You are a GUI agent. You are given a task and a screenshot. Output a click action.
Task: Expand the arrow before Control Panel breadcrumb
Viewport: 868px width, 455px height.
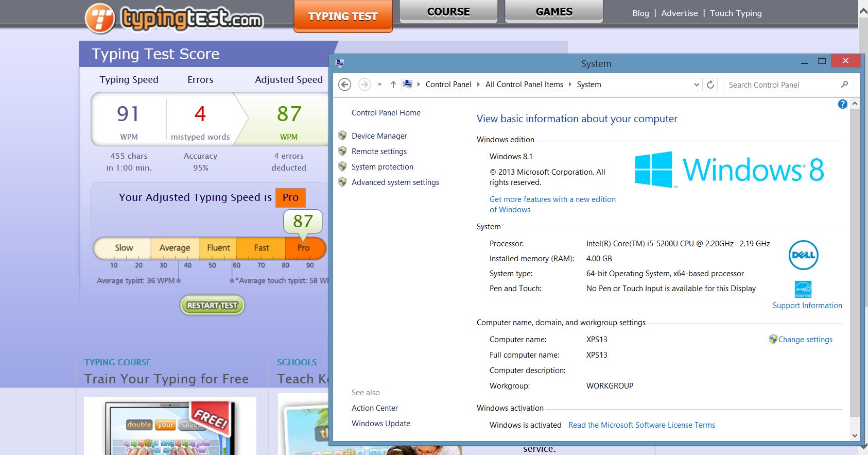click(x=419, y=85)
